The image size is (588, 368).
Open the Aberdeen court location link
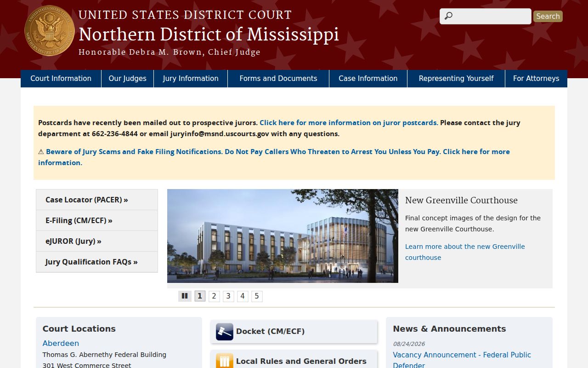coord(61,343)
